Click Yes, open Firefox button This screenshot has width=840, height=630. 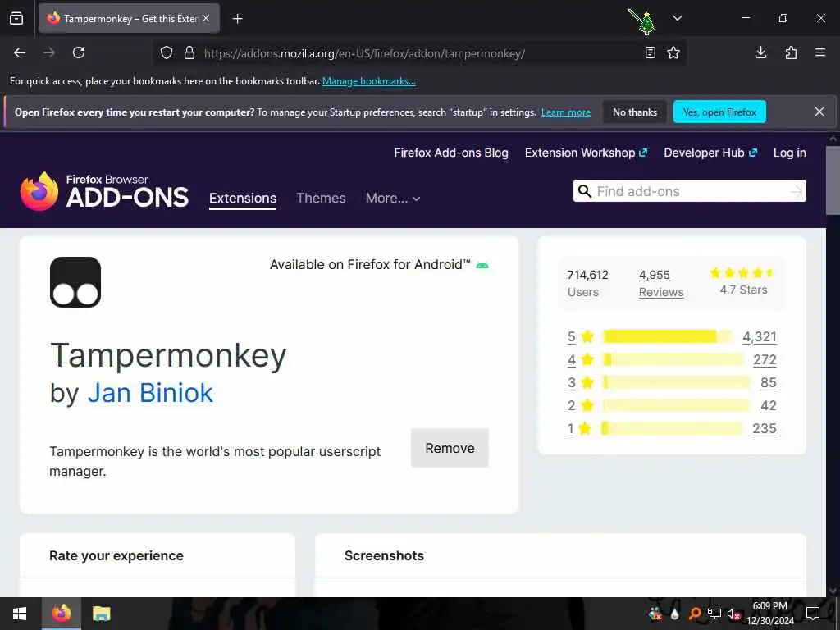pyautogui.click(x=719, y=112)
